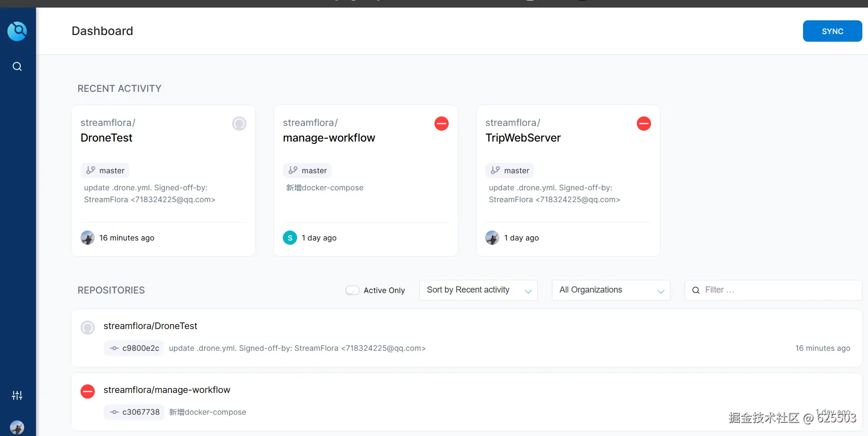Open the manage-workflow recent activity card title
This screenshot has height=436, width=868.
tap(329, 138)
